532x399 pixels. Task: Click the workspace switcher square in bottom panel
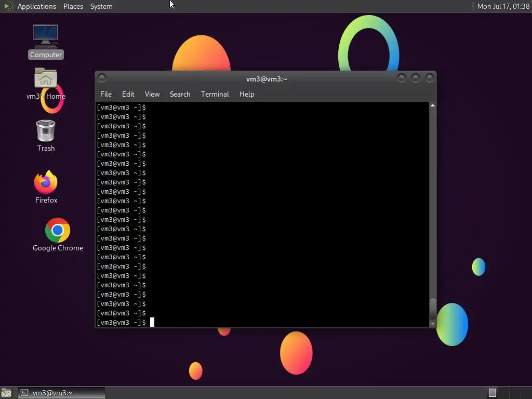(x=493, y=393)
